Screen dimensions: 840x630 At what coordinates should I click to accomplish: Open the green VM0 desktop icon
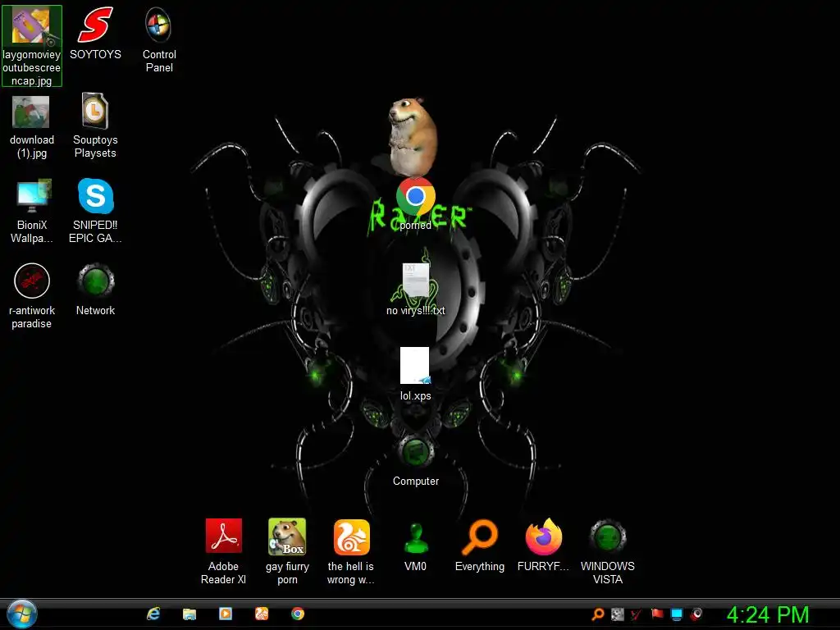416,546
